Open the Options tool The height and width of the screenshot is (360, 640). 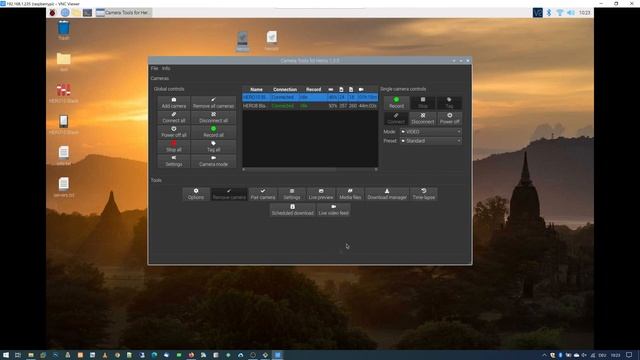196,194
